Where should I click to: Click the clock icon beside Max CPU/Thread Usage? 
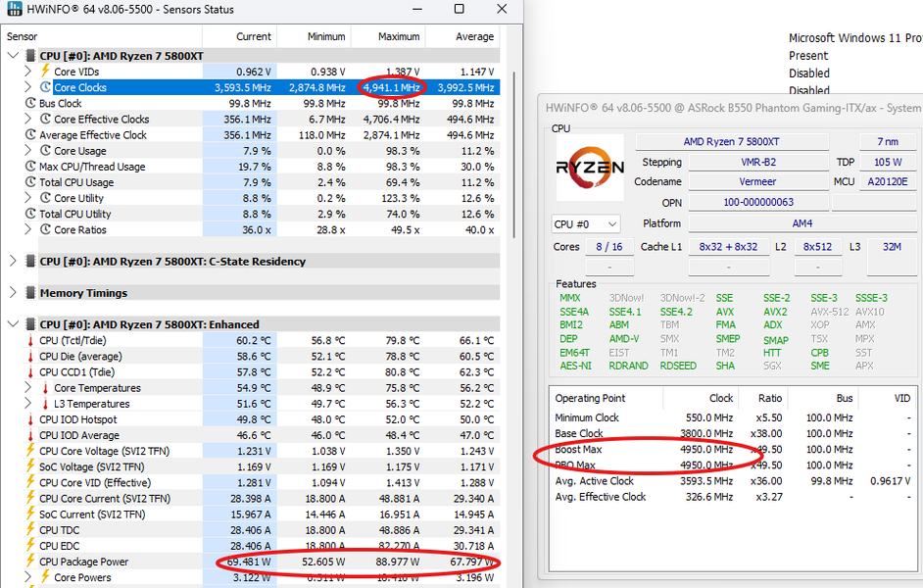(x=30, y=167)
